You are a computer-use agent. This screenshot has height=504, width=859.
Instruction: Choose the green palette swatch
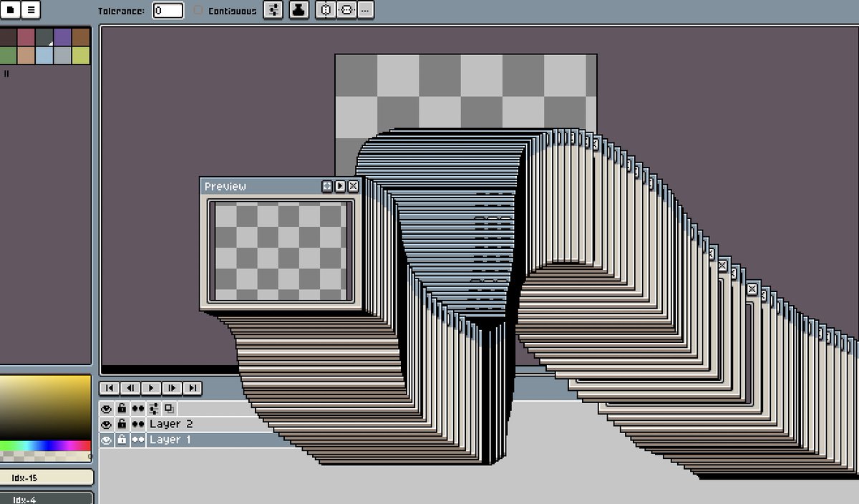click(8, 55)
